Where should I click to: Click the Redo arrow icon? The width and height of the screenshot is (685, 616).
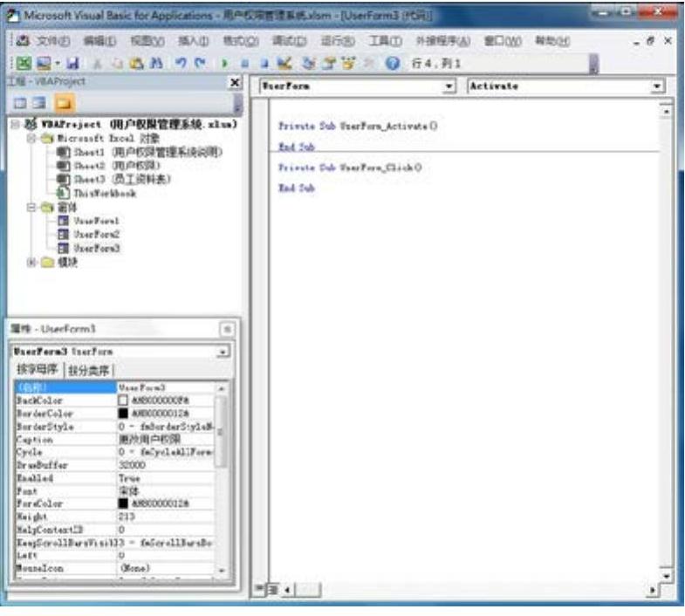(200, 64)
